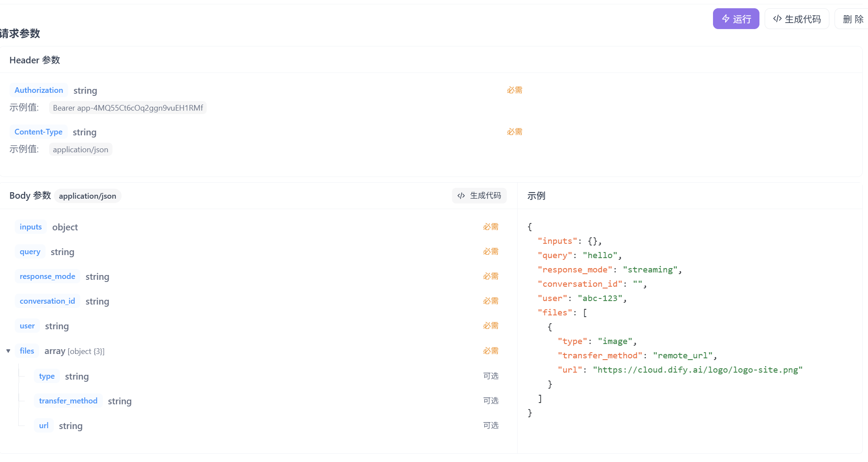Image resolution: width=868 pixels, height=462 pixels.
Task: Click the 示例 panel heading
Action: pyautogui.click(x=536, y=196)
